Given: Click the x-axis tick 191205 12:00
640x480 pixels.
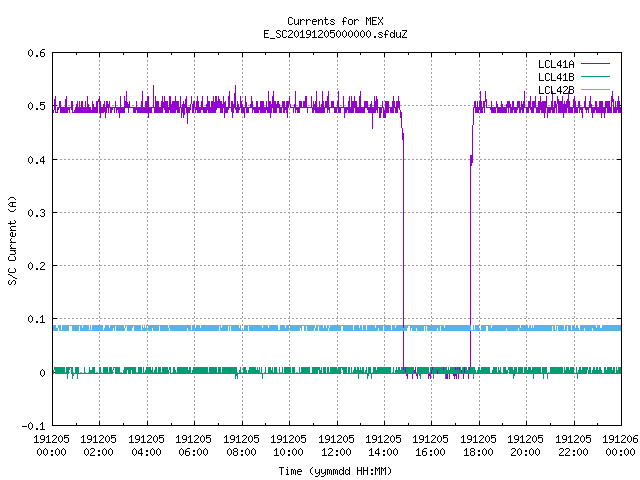Looking at the screenshot, I should (336, 445).
